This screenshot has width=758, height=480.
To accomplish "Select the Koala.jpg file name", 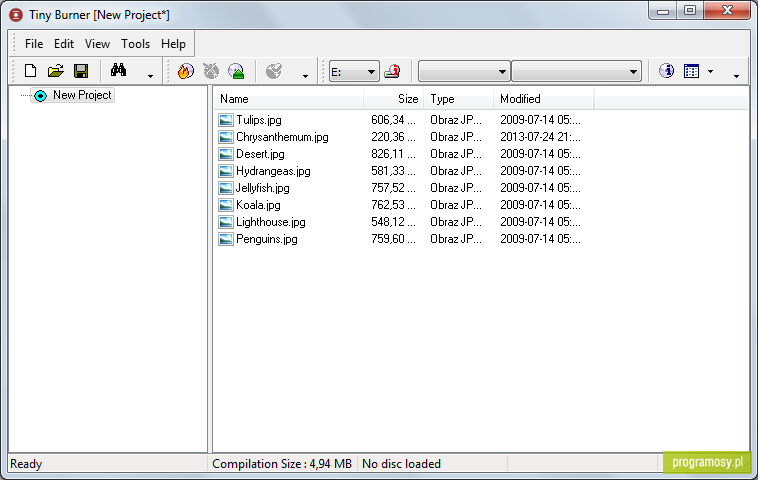I will point(258,205).
